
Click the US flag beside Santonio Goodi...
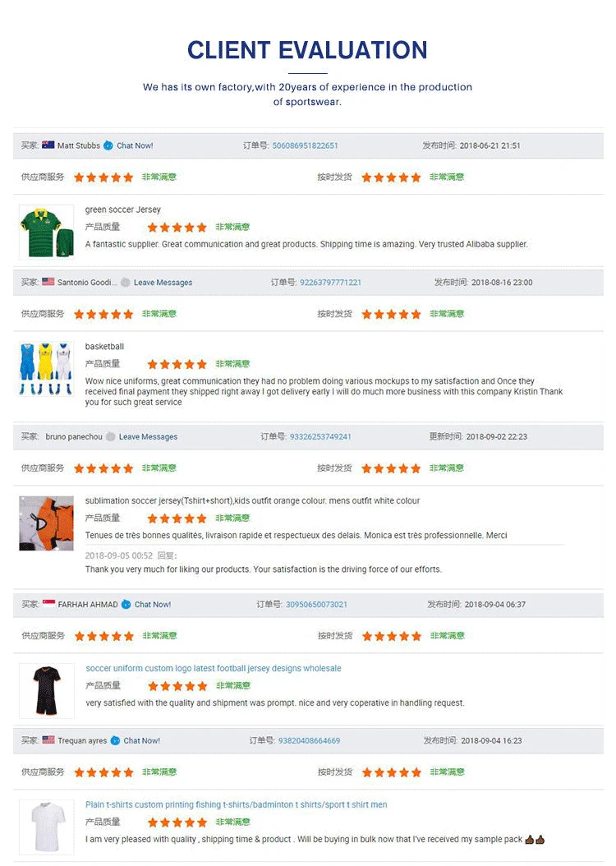pyautogui.click(x=48, y=282)
